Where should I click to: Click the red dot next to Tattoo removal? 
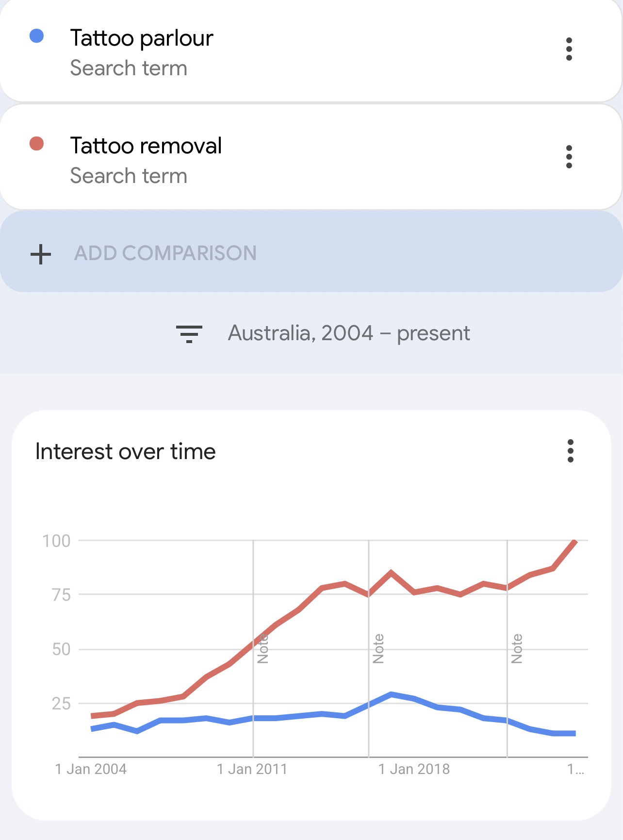(x=37, y=144)
